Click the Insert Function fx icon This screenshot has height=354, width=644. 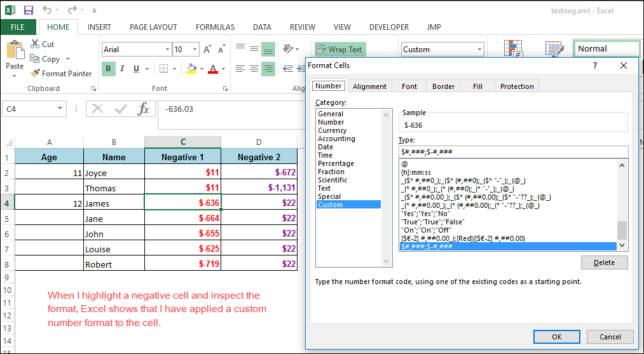(144, 109)
